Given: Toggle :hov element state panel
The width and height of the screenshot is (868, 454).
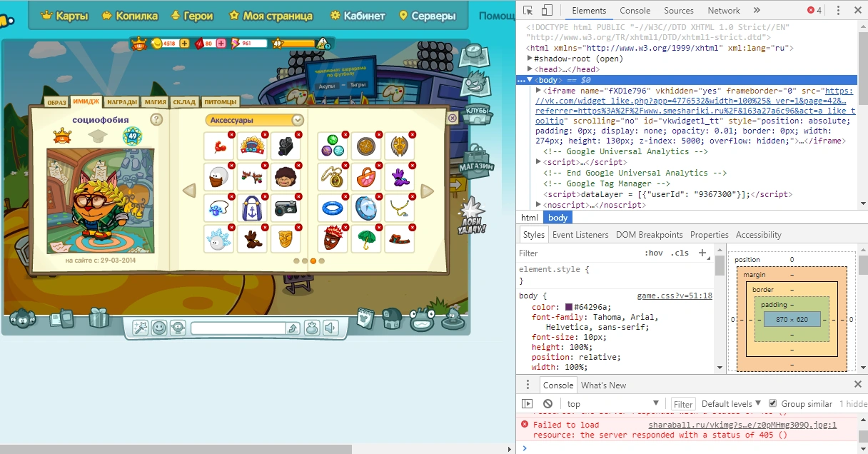Looking at the screenshot, I should tap(653, 253).
